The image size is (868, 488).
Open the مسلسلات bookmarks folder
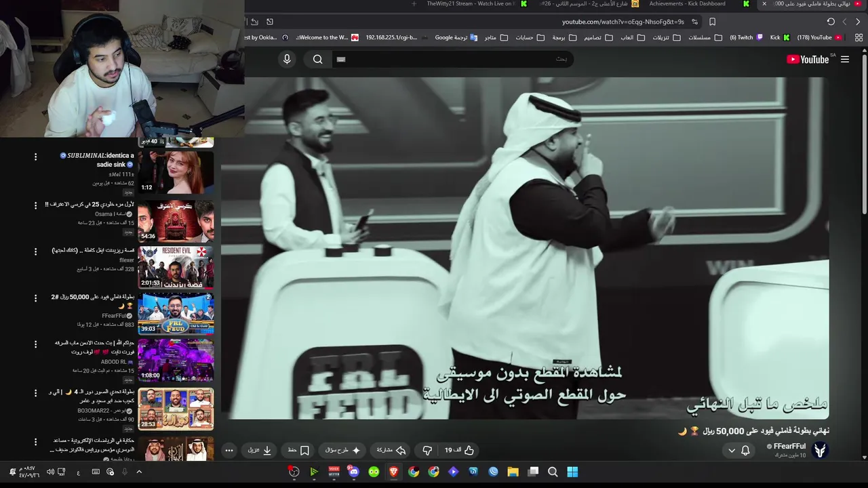(x=704, y=37)
